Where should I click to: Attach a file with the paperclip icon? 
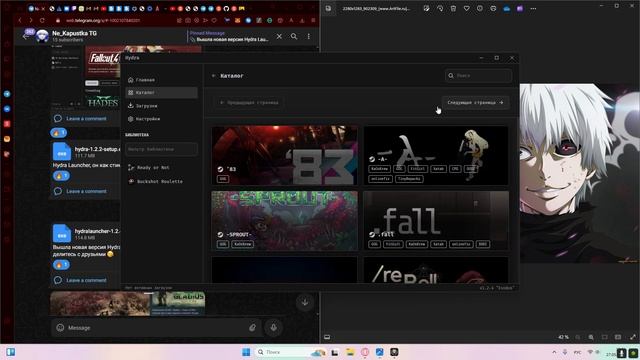click(x=252, y=327)
